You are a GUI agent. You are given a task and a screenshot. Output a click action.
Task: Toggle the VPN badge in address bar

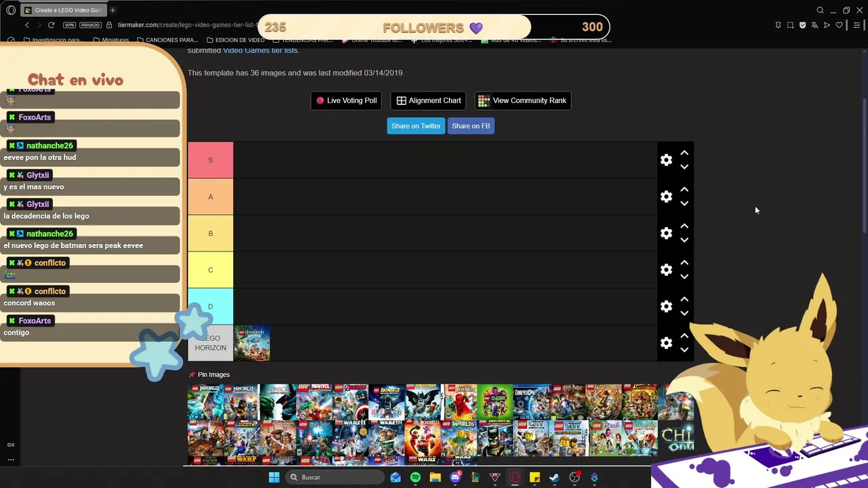coord(69,25)
